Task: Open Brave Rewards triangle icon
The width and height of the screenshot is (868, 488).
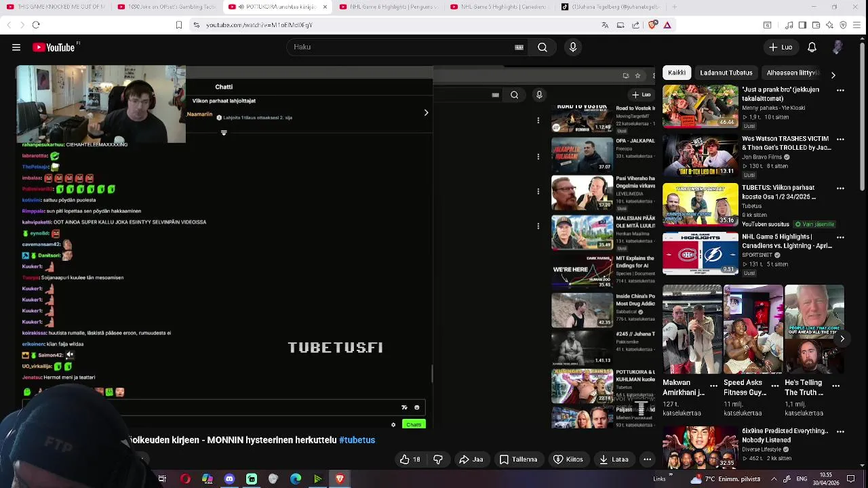Action: coord(668,25)
